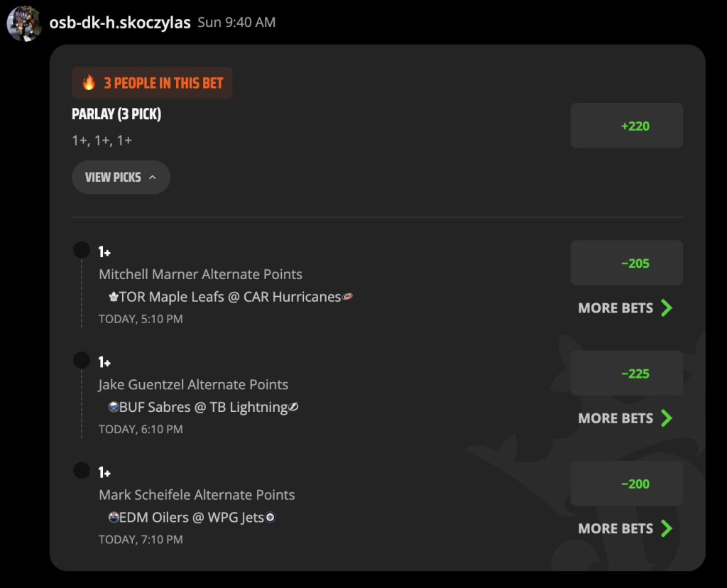Open More Bets for Oilers at Jets
Viewport: 727px width, 588px height.
click(x=625, y=528)
